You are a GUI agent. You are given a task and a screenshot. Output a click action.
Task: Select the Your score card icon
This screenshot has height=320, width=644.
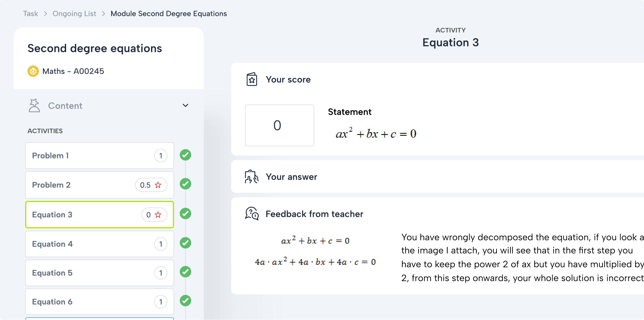tap(252, 79)
